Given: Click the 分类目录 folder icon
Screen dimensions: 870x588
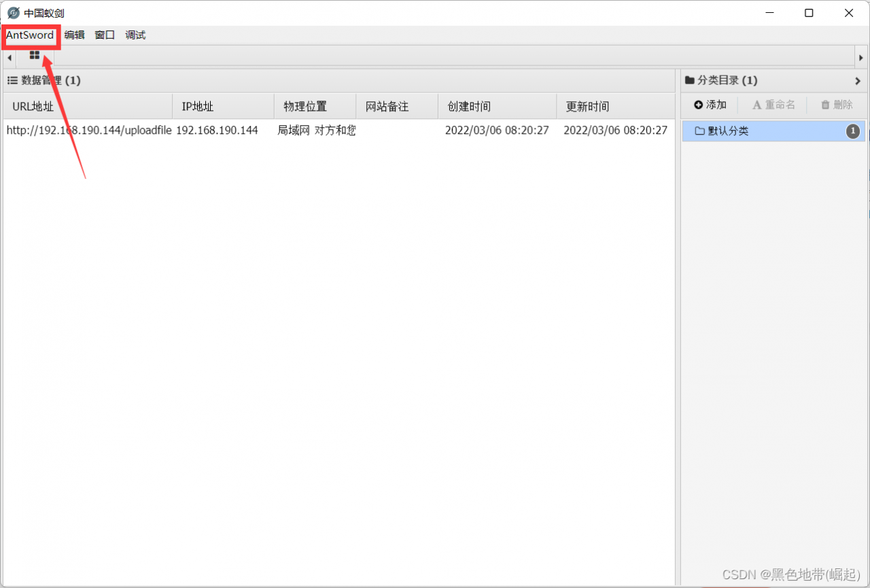Looking at the screenshot, I should pos(690,80).
